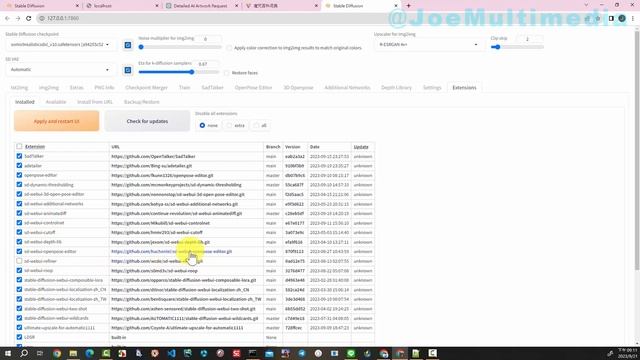Uncheck the adetailer extension

(x=19, y=166)
